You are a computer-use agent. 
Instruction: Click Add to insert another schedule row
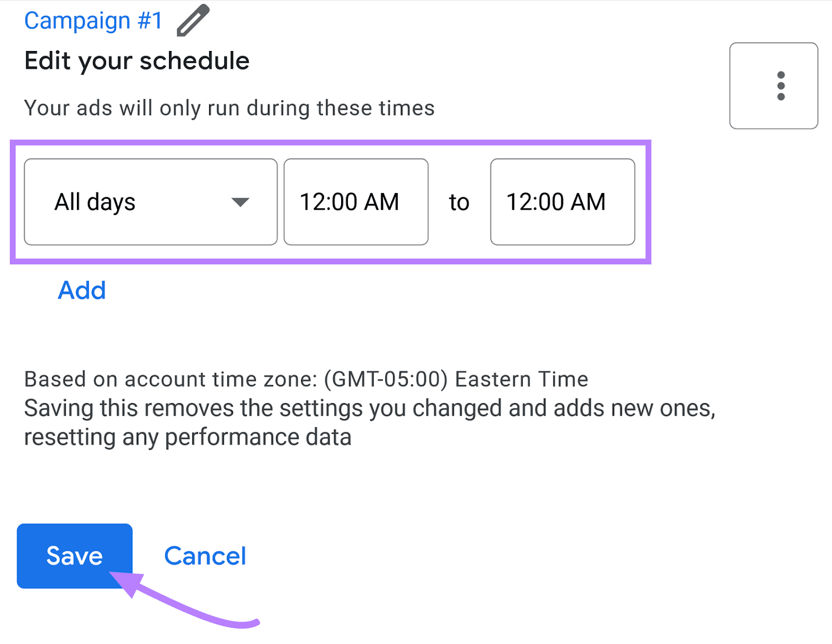82,291
